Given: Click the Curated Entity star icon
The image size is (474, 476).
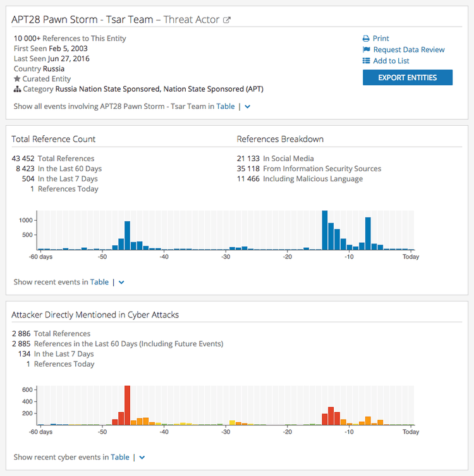Looking at the screenshot, I should click(x=17, y=79).
